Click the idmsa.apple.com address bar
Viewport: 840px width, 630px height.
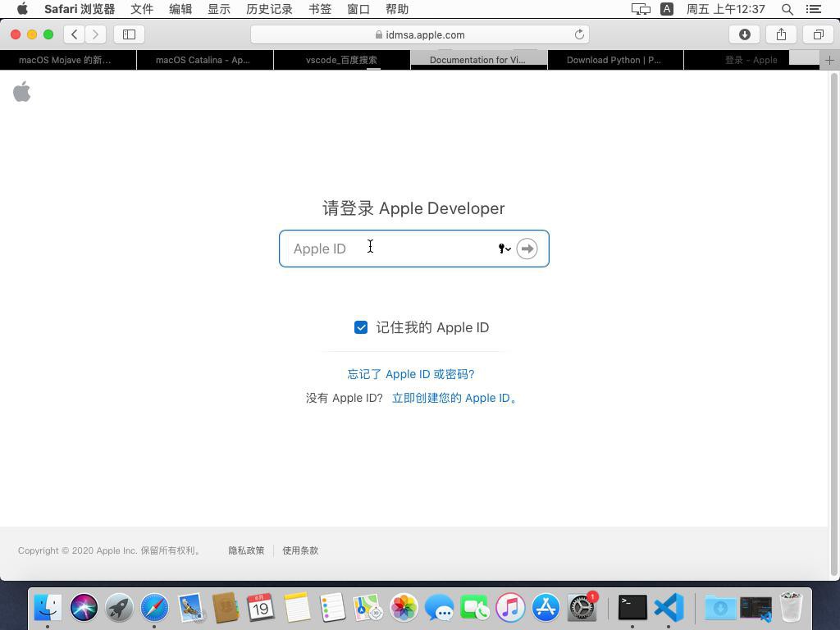tap(420, 34)
